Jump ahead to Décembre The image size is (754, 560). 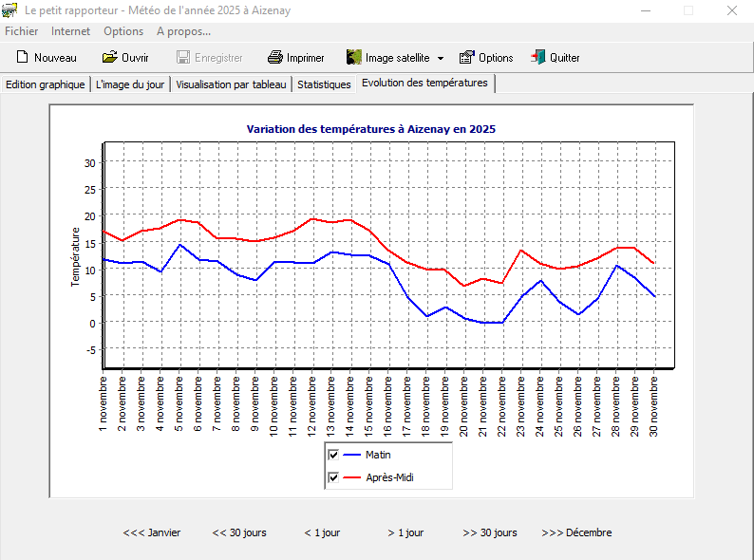576,532
